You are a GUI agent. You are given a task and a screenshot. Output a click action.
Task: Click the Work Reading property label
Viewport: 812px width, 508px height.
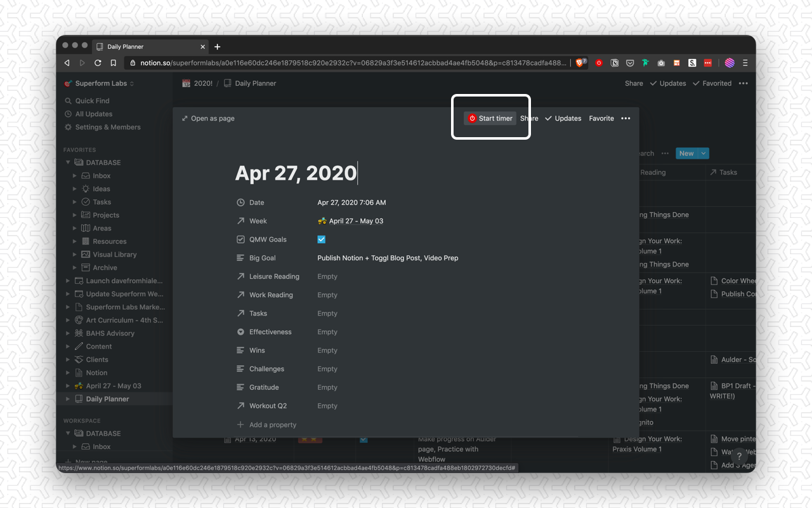[x=271, y=295]
